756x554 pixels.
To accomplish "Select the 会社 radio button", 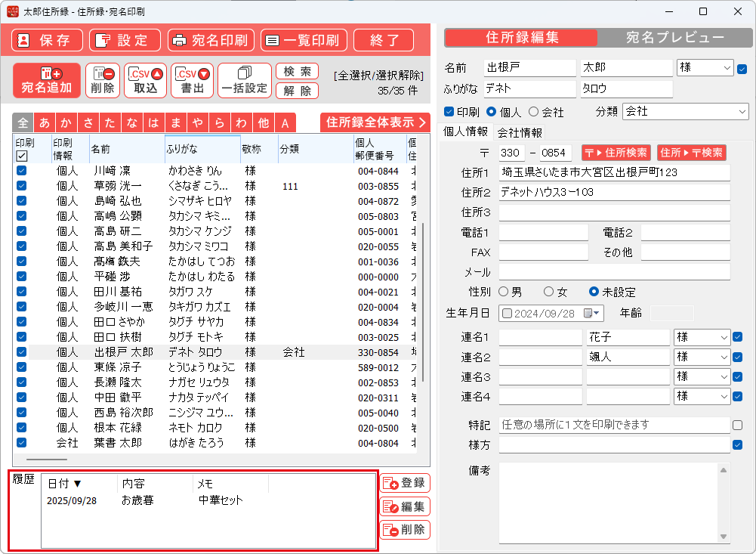I will pyautogui.click(x=534, y=112).
